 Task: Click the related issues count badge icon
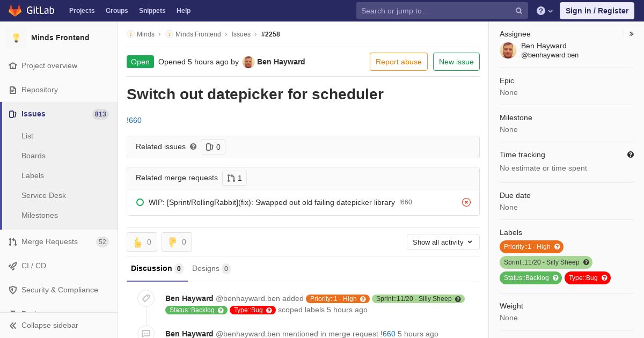pos(209,147)
